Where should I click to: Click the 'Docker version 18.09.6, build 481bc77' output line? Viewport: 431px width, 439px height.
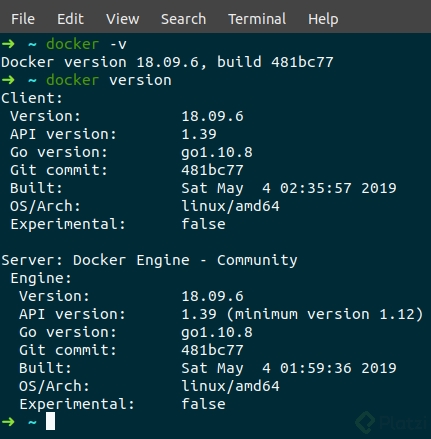167,62
